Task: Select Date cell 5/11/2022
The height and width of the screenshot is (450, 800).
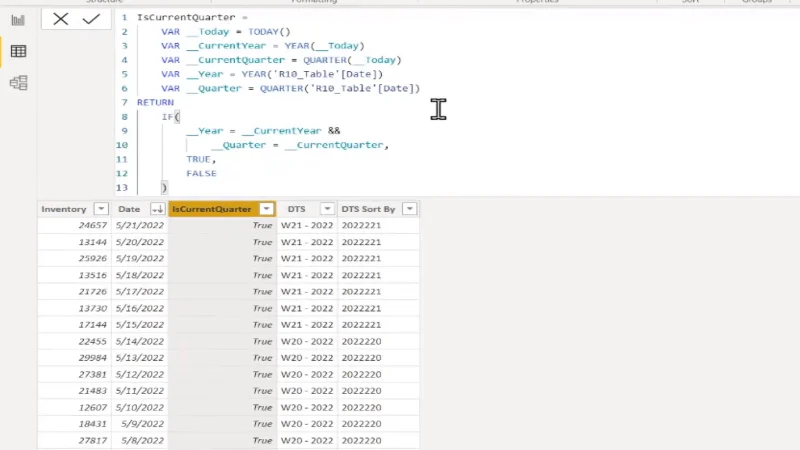Action: (140, 391)
